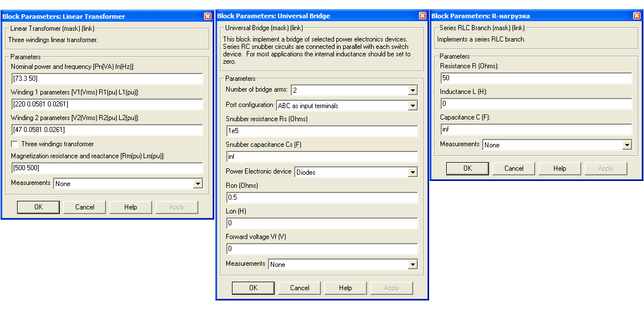The height and width of the screenshot is (313, 644).
Task: Click Lon (H) field
Action: (x=322, y=223)
